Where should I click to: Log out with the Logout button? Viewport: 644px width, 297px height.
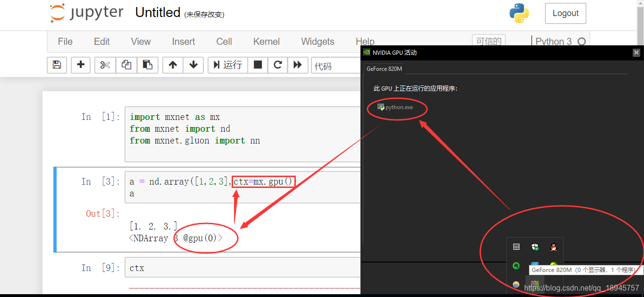coord(565,13)
